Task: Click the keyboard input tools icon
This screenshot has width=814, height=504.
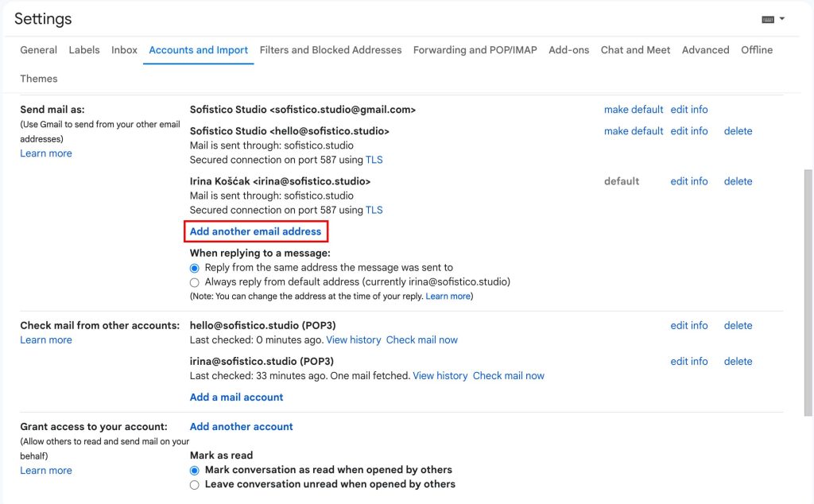Action: pos(767,19)
